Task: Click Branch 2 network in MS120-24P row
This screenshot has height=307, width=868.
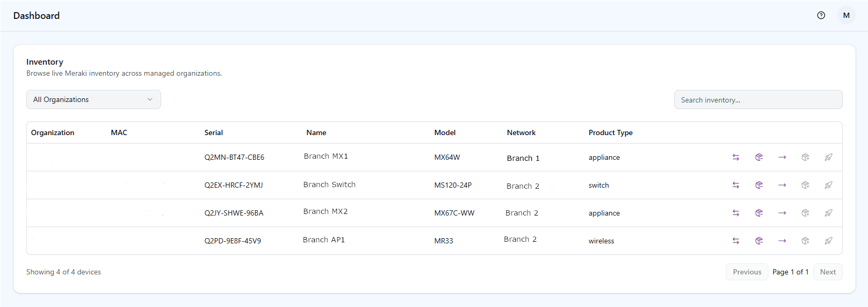Action: 523,186
